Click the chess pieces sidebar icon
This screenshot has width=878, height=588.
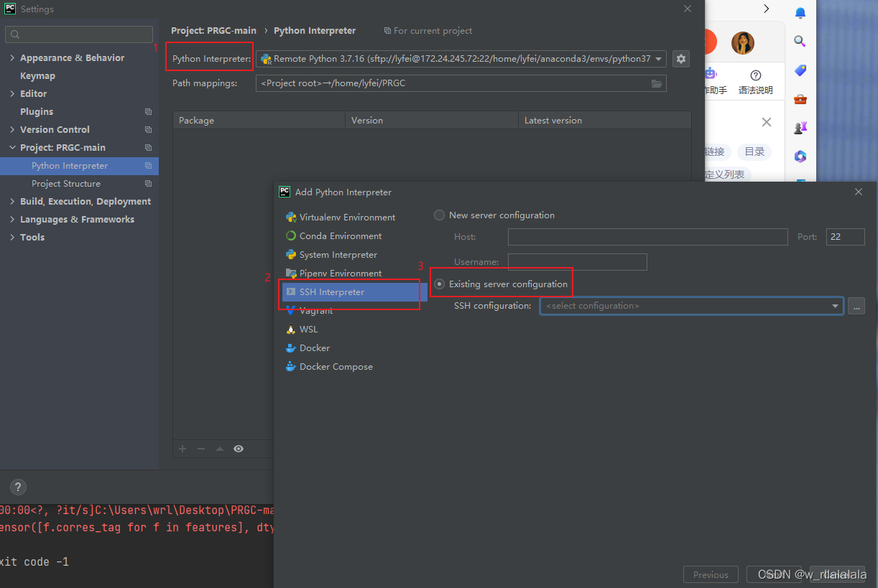click(800, 128)
